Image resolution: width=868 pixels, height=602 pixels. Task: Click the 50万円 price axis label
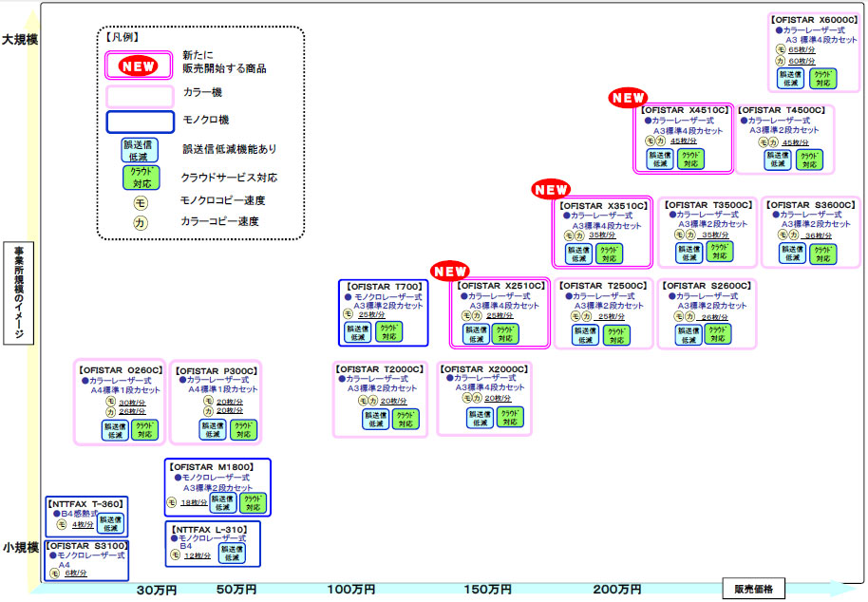pos(236,590)
